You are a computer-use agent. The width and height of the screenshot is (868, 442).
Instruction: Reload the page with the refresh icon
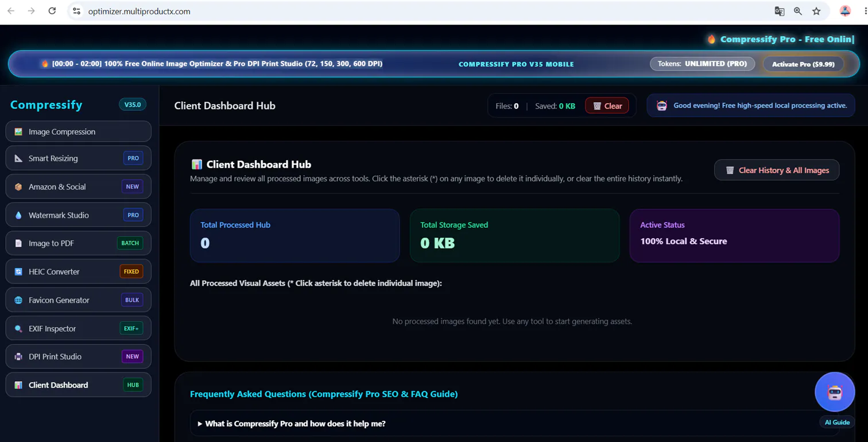click(x=52, y=11)
